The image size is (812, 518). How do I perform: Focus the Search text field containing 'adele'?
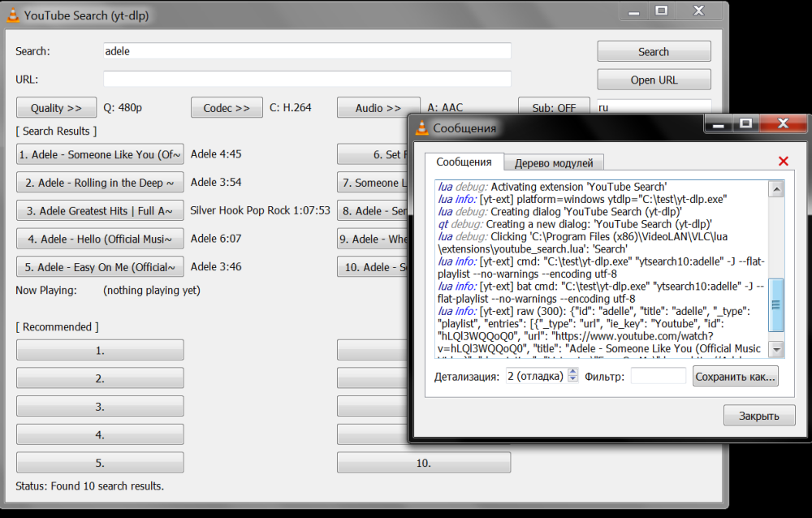click(x=307, y=51)
